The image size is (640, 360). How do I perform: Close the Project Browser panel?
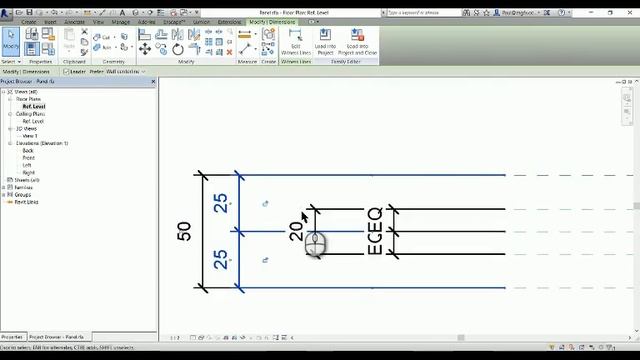coord(153,82)
